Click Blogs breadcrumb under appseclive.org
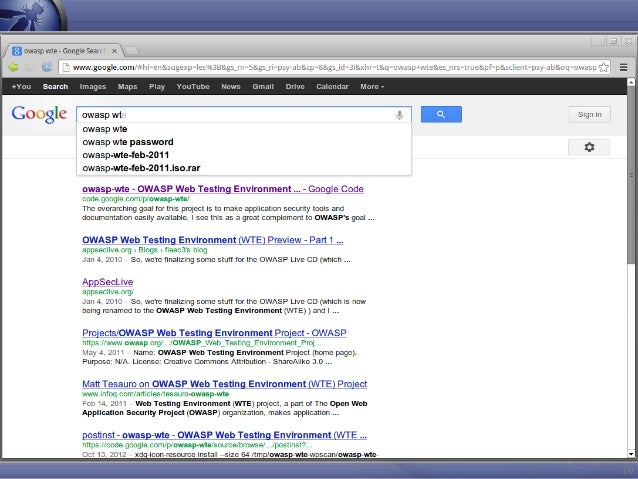Image resolution: width=638 pixels, height=479 pixels. (x=148, y=250)
